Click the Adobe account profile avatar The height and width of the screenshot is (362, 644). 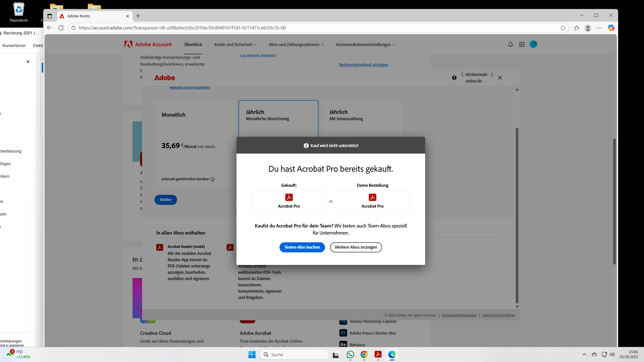point(533,44)
